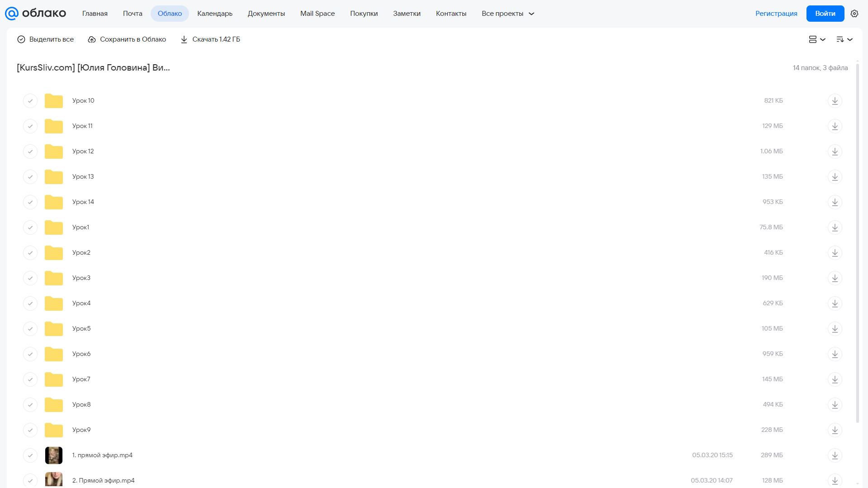Select the Урок 11 checkbox
This screenshot has height=488, width=868.
click(30, 126)
